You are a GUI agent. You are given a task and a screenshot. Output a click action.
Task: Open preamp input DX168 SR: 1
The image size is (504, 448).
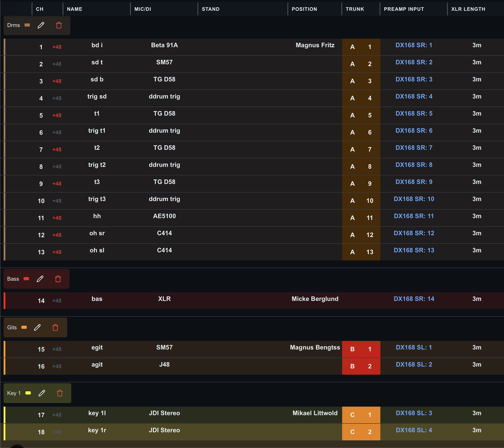pos(414,45)
